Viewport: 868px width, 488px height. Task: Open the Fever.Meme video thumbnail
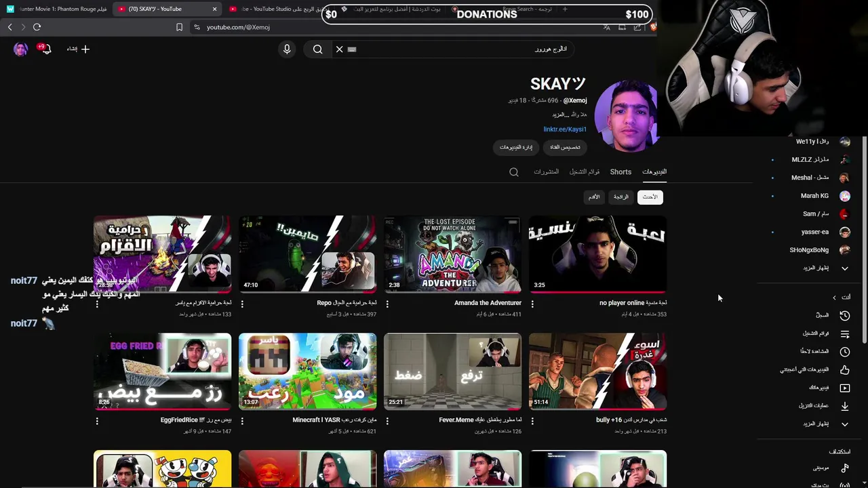(x=452, y=371)
